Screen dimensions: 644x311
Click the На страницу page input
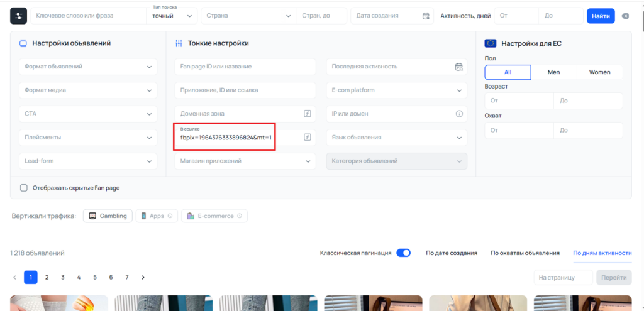pyautogui.click(x=563, y=278)
